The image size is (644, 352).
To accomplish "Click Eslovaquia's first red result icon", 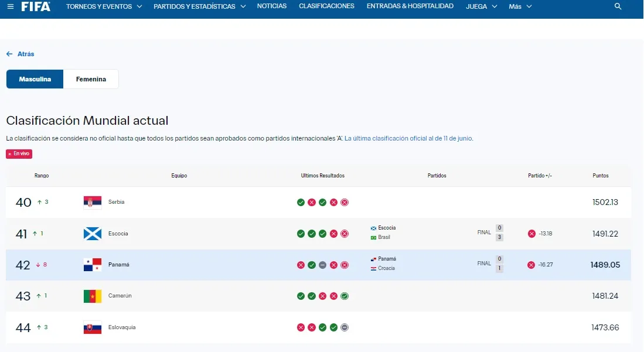I will 301,327.
